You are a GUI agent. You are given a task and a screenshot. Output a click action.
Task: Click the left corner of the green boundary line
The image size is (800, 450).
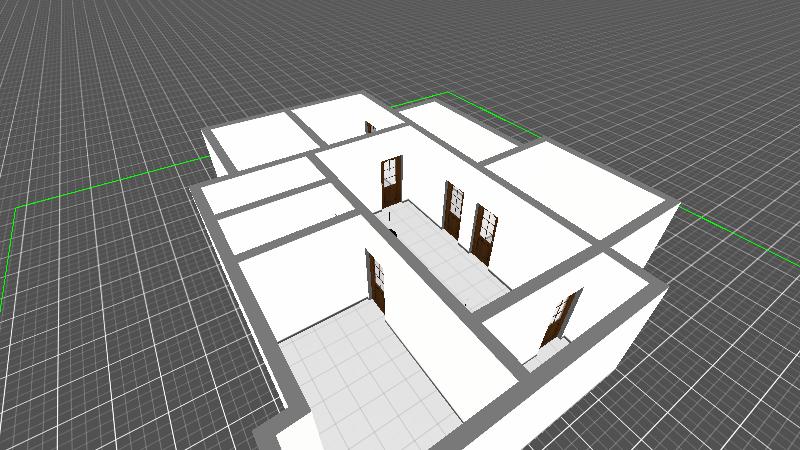pos(17,208)
